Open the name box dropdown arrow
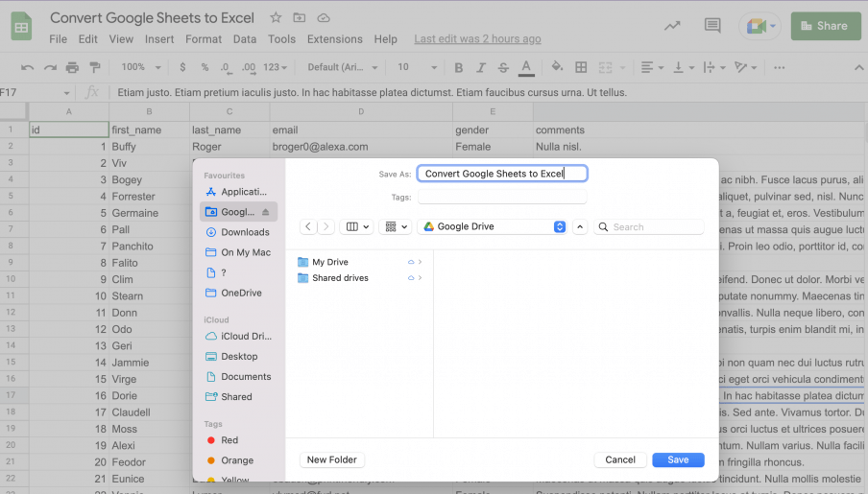Image resolution: width=868 pixels, height=494 pixels. click(x=66, y=93)
